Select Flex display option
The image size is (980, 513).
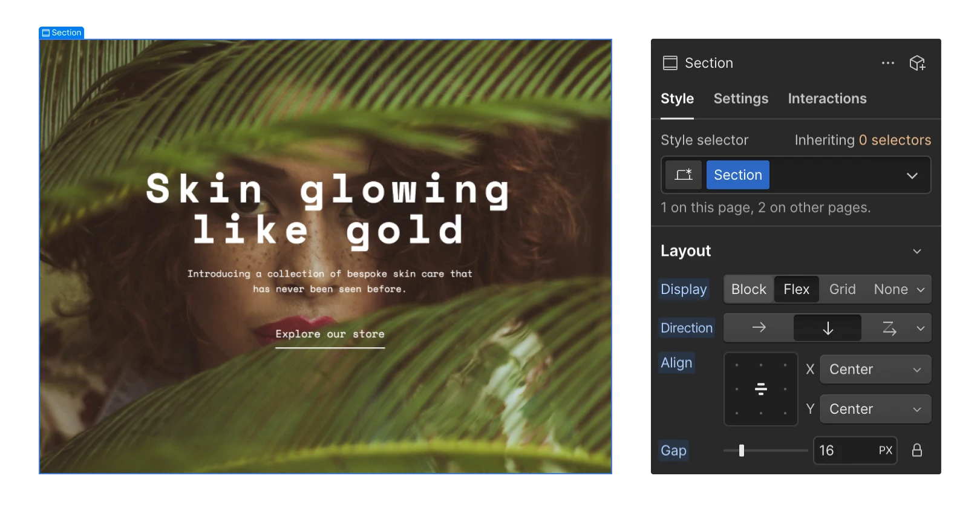pyautogui.click(x=796, y=289)
